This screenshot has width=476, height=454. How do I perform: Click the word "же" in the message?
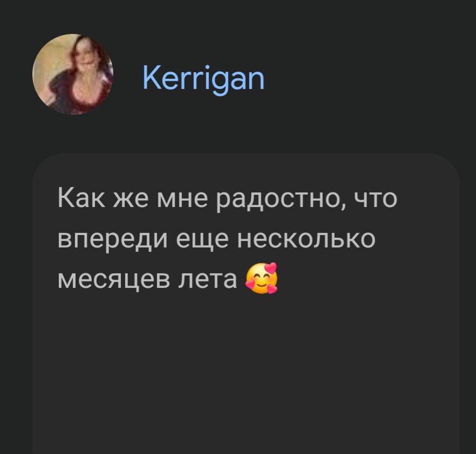pos(131,199)
